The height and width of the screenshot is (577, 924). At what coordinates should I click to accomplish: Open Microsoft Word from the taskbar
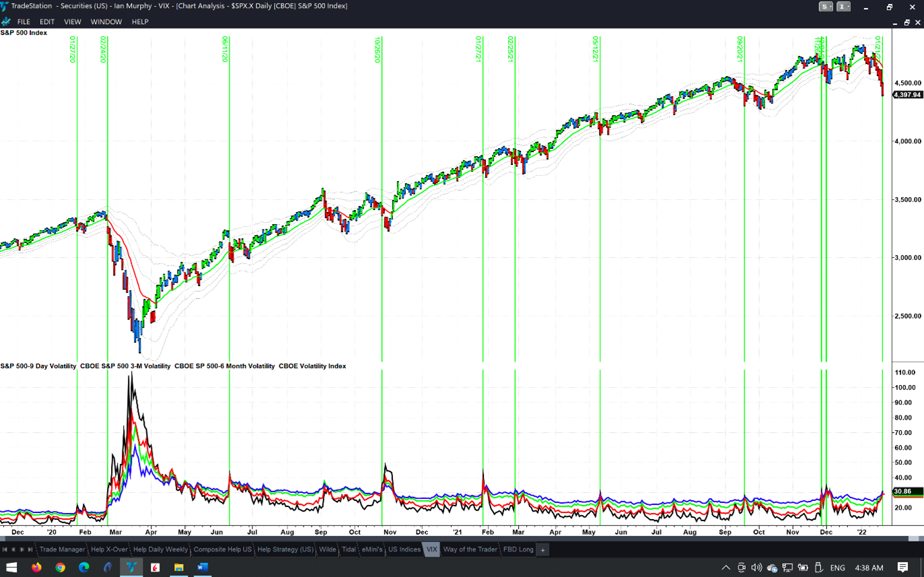tap(202, 568)
